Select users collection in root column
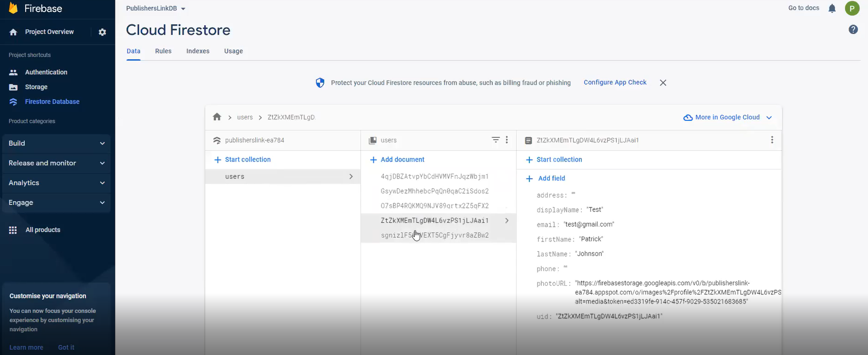Image resolution: width=868 pixels, height=355 pixels. pos(283,177)
